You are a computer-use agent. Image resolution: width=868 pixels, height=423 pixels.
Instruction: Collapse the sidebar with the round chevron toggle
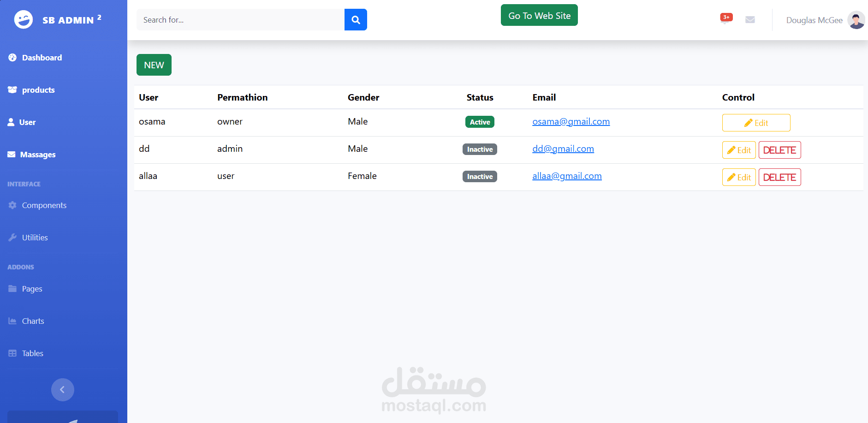[63, 390]
